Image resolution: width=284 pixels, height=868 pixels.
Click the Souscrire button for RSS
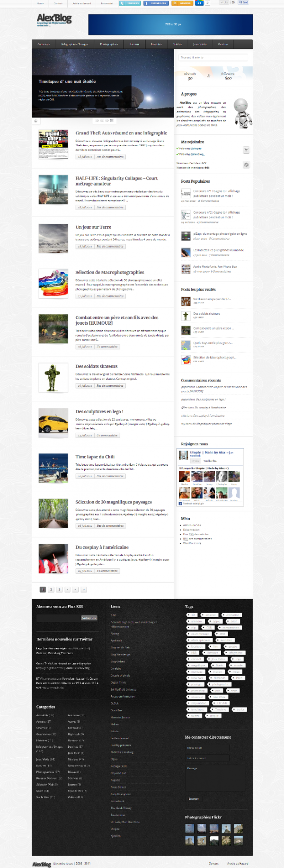tap(89, 618)
